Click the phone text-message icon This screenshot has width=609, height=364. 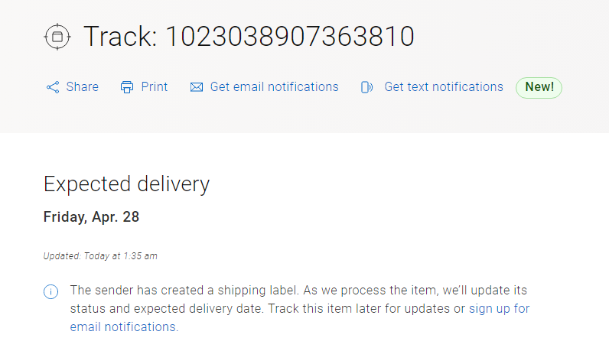pos(367,87)
